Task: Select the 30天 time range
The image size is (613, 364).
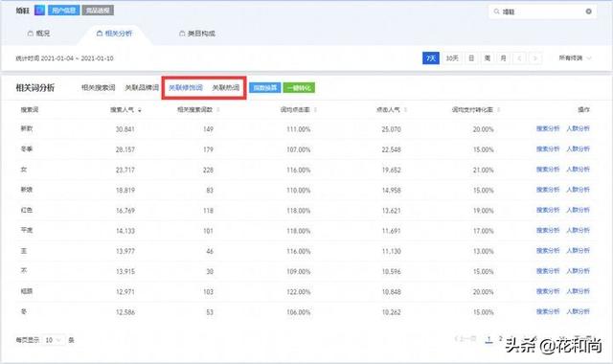Action: (x=452, y=58)
